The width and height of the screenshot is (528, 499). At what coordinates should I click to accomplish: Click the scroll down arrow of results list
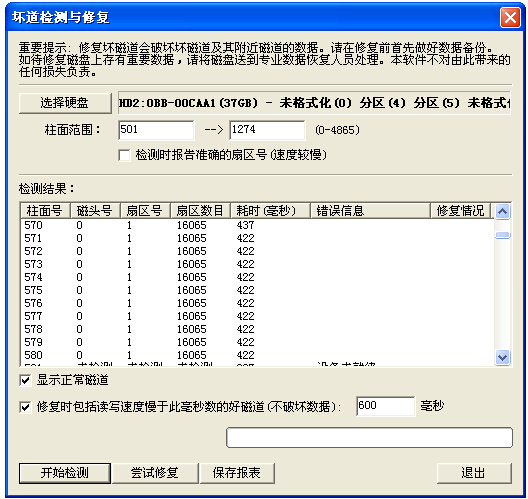tap(503, 357)
